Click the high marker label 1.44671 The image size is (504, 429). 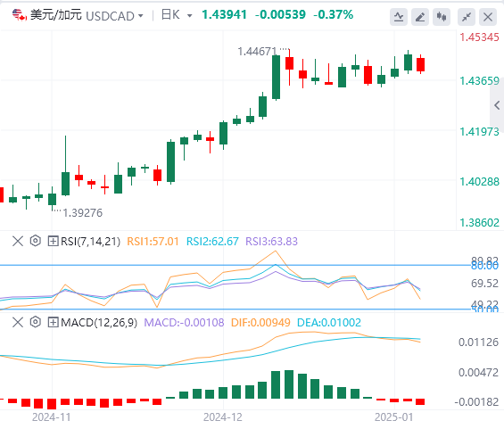257,52
